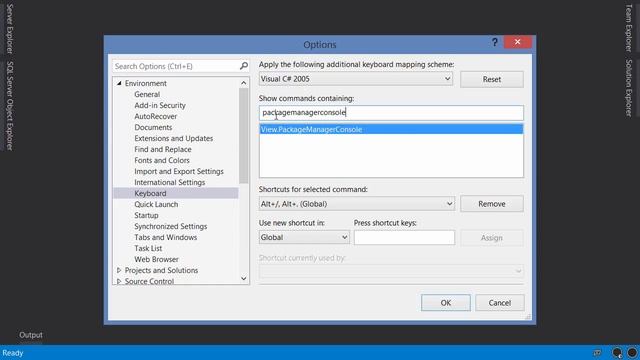The image size is (640, 360).
Task: Select Fonts and Colors page
Action: pyautogui.click(x=162, y=160)
